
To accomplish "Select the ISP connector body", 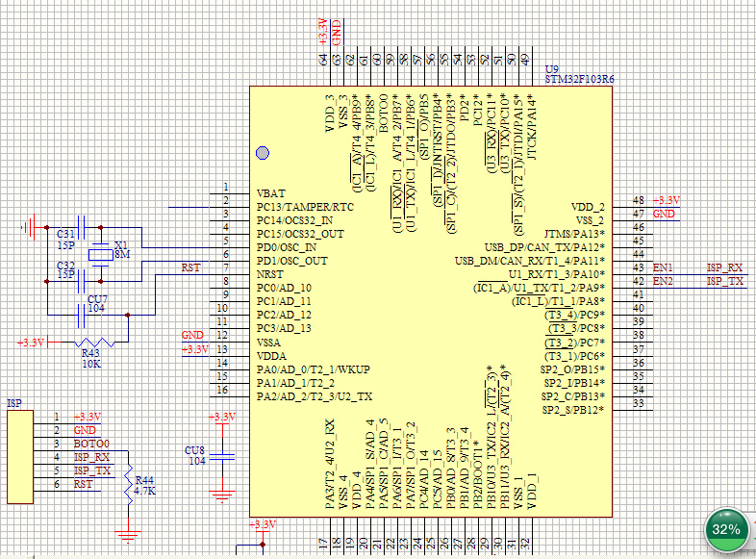I will [20, 457].
